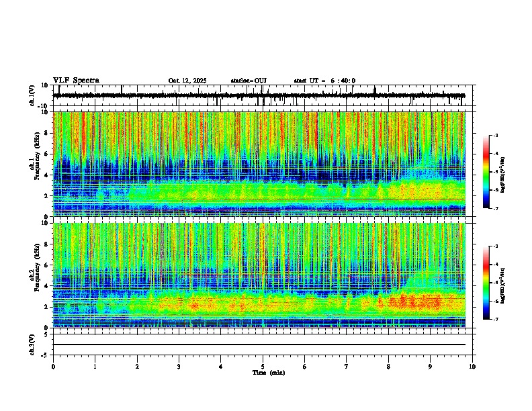Click the ch.2 log(PSD) colorbar label
532x411 pixels.
(x=503, y=285)
